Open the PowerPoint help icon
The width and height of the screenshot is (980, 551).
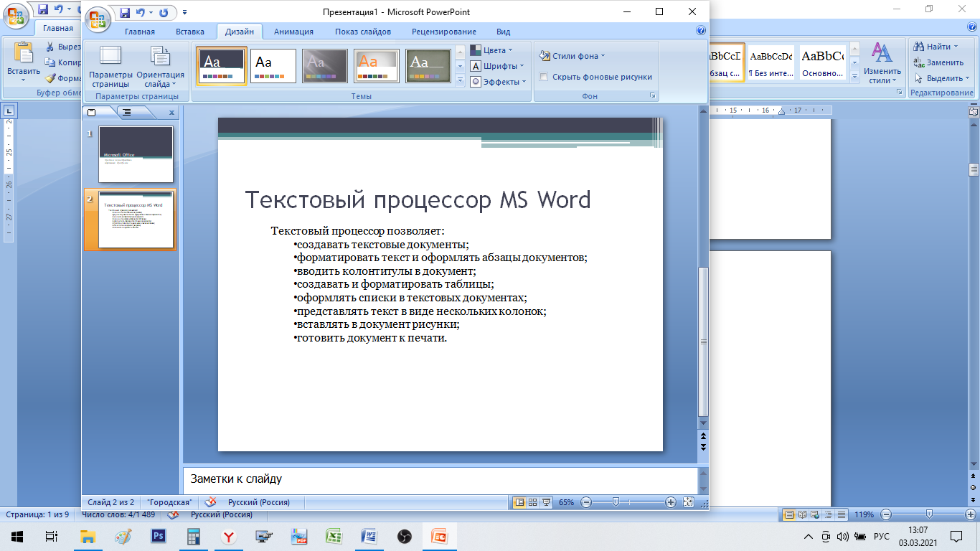(701, 31)
